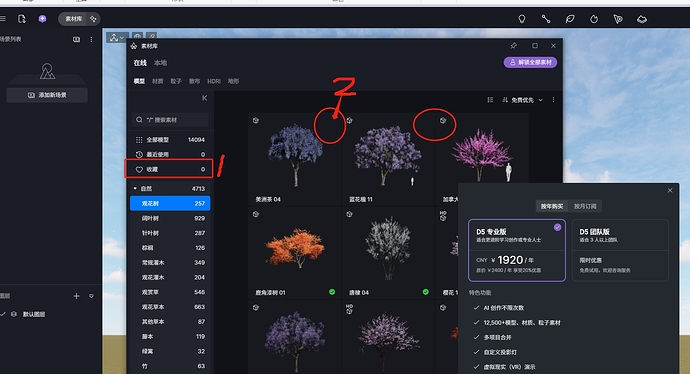Open the HDRI tab
This screenshot has width=690, height=374.
pyautogui.click(x=214, y=81)
